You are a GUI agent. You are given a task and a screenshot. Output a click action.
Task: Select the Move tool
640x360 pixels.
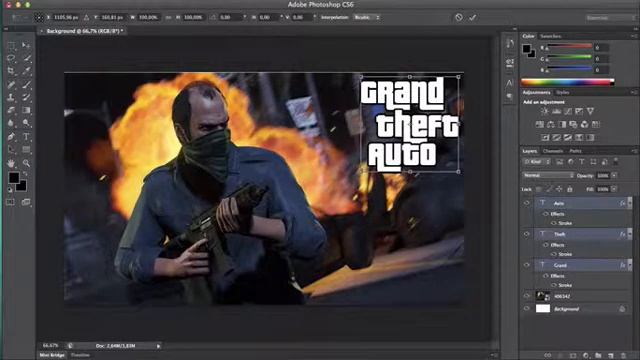(26, 45)
